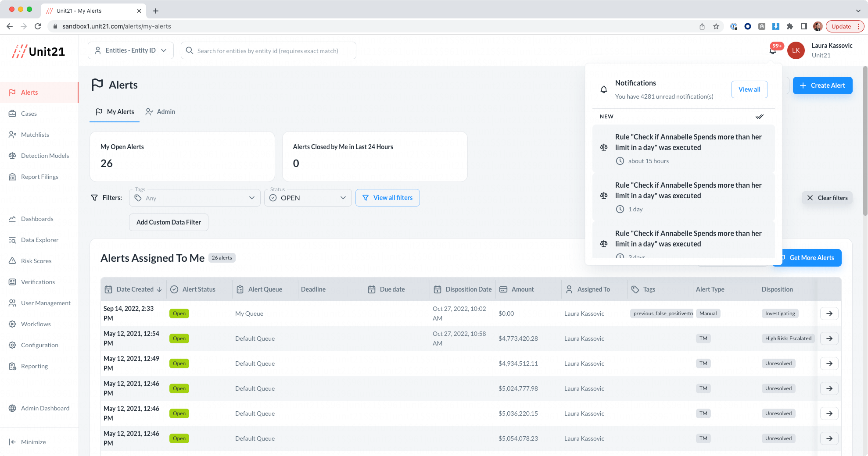Open Cases in sidebar
The image size is (868, 456).
(39, 114)
